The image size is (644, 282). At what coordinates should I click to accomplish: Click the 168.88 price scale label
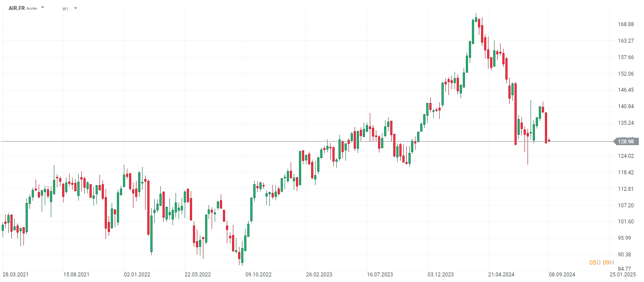pos(625,24)
